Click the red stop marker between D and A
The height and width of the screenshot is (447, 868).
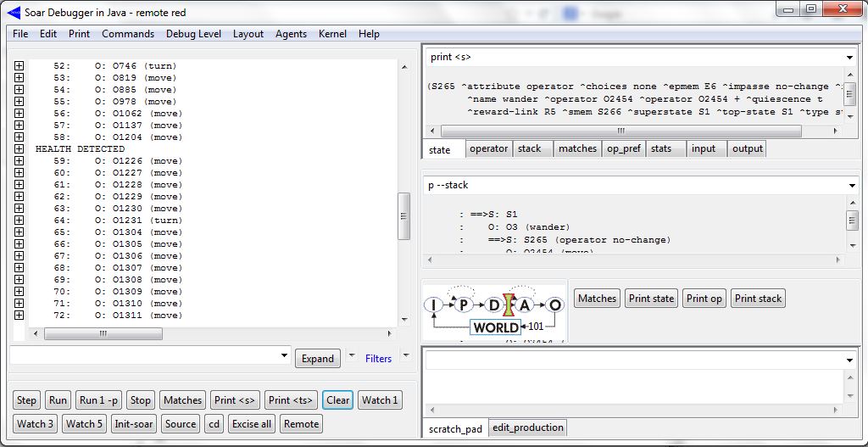point(509,305)
